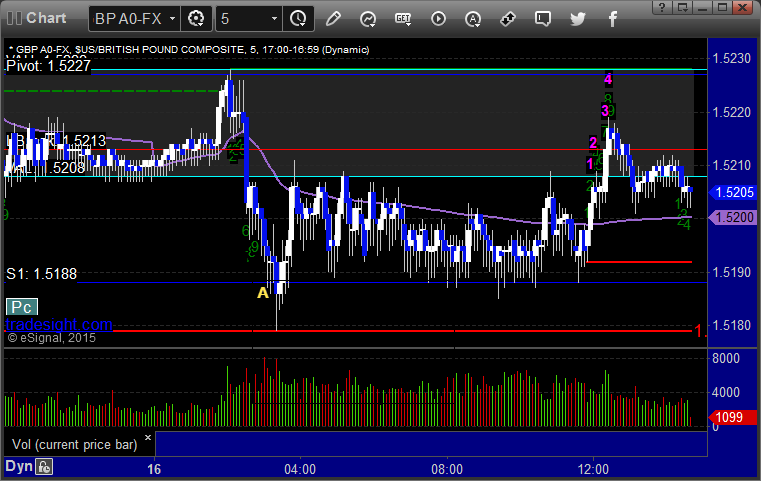Click the 04:00 time axis label
The image size is (761, 481).
300,469
